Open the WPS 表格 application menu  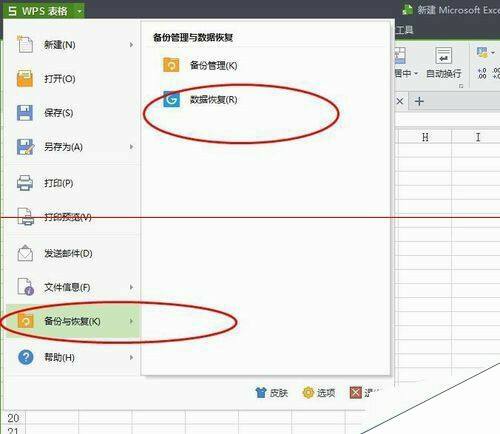43,10
